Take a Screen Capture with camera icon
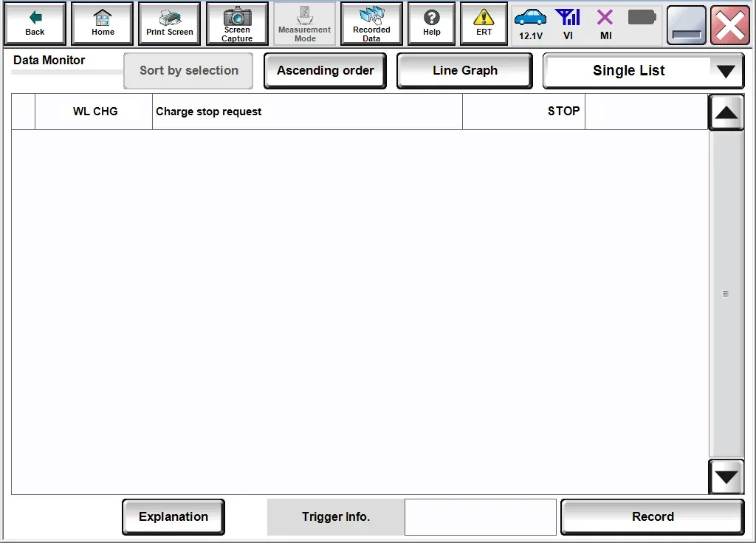The width and height of the screenshot is (756, 543). tap(237, 24)
